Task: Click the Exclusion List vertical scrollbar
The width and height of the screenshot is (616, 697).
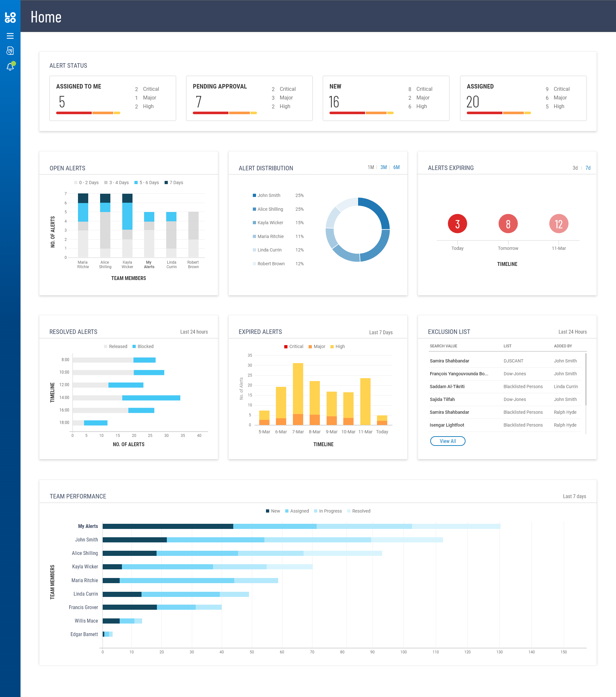Action: [586, 379]
